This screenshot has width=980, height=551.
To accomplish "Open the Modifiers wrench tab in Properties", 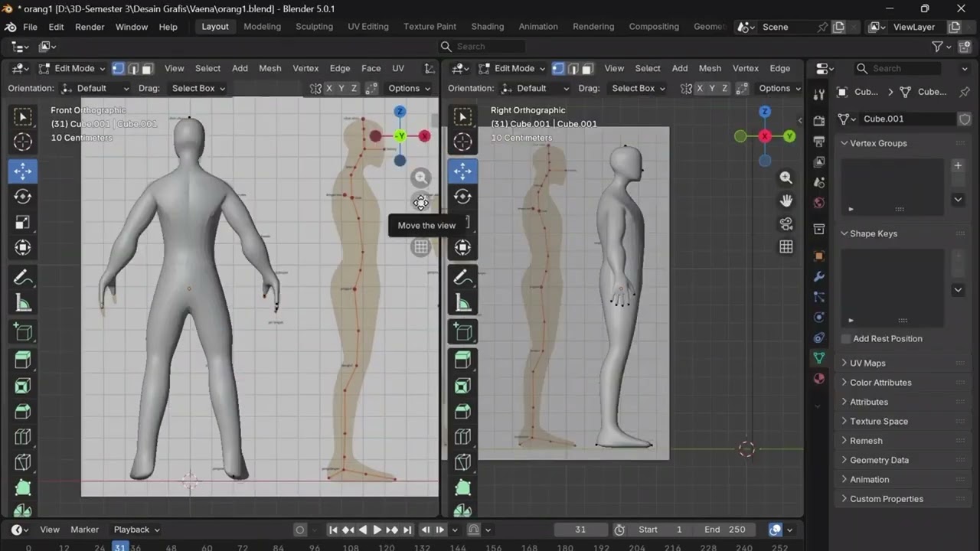I will click(819, 276).
